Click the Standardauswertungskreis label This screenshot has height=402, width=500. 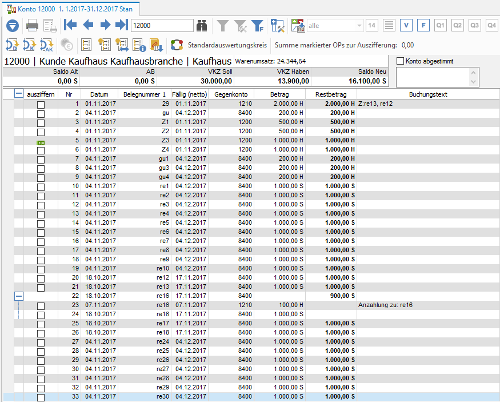[227, 45]
